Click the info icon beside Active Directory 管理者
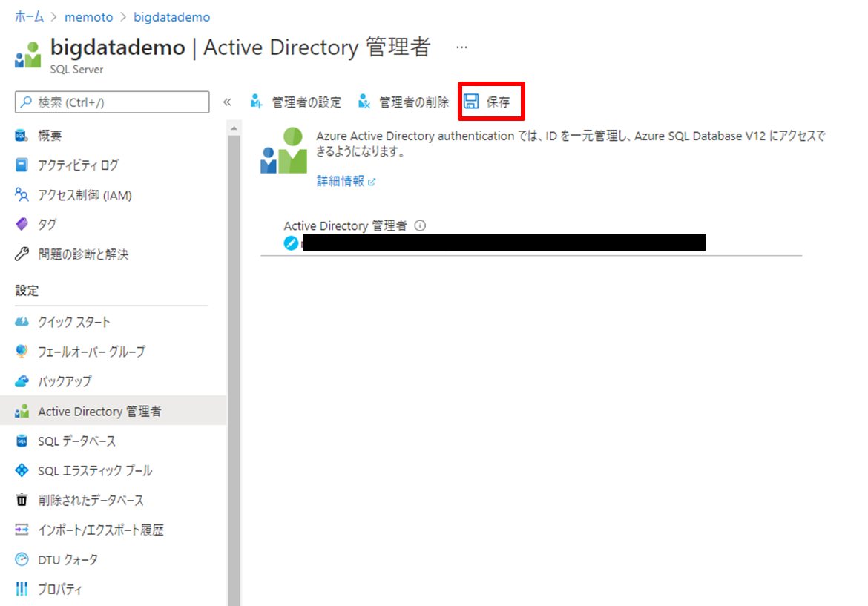Image resolution: width=868 pixels, height=606 pixels. (x=420, y=225)
